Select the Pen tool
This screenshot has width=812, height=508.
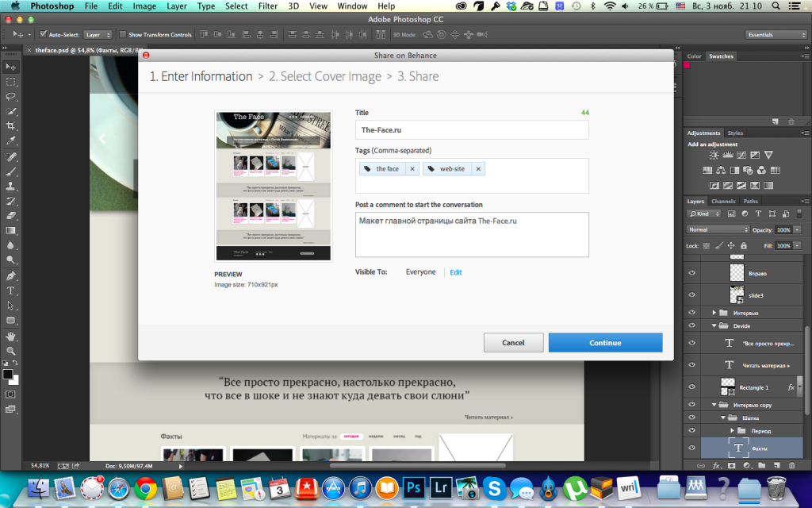pyautogui.click(x=10, y=275)
